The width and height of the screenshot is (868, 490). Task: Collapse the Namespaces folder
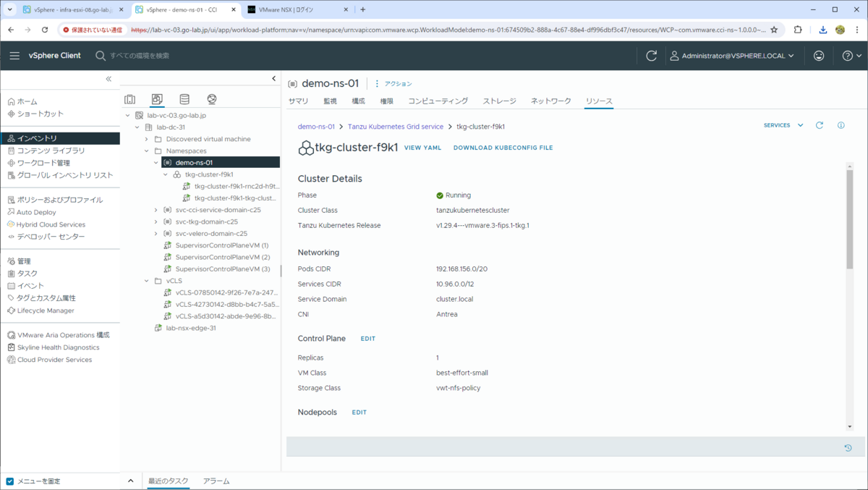147,151
